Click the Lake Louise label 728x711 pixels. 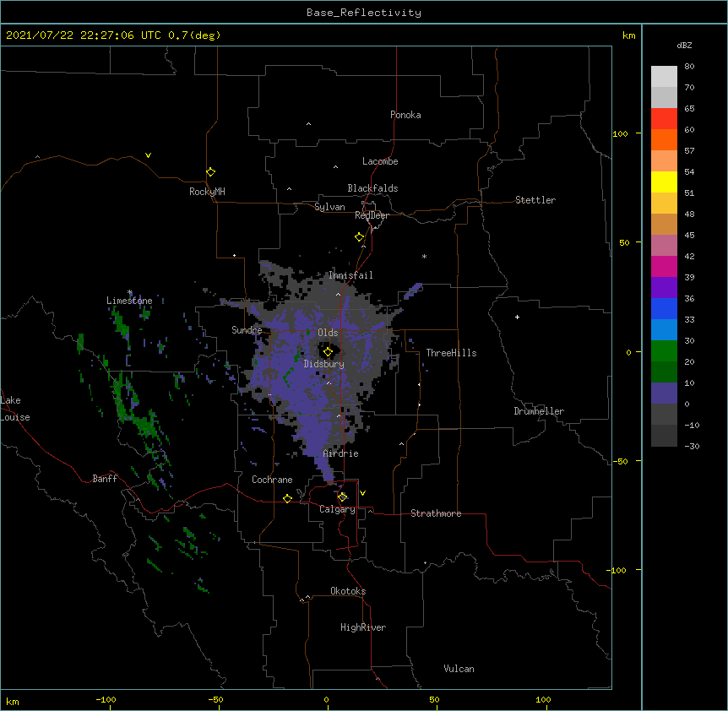click(x=15, y=409)
